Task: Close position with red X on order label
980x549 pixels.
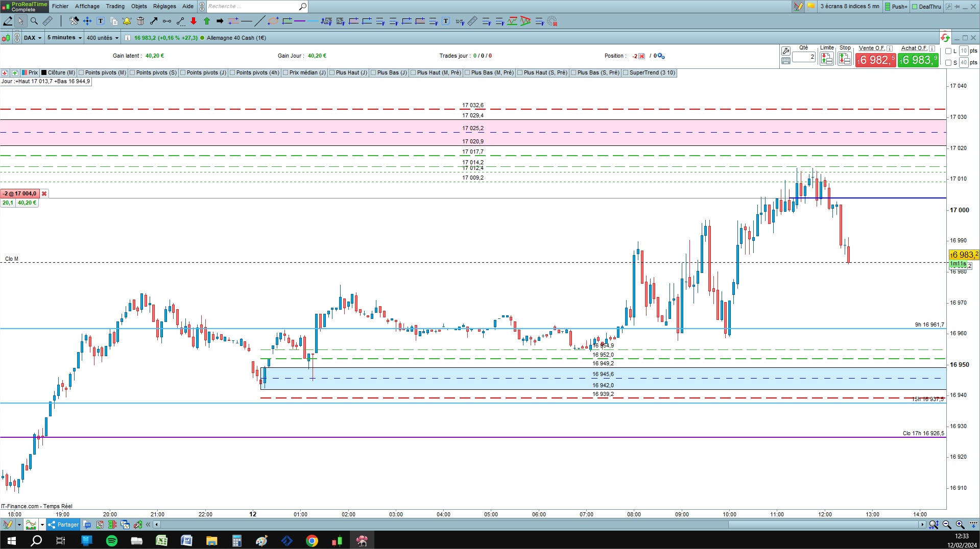Action: [44, 194]
